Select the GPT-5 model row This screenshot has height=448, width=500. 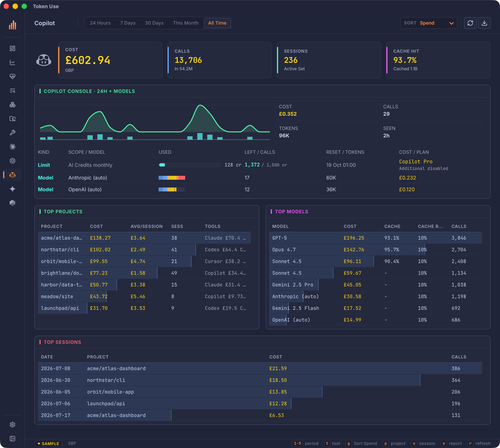[x=376, y=238]
